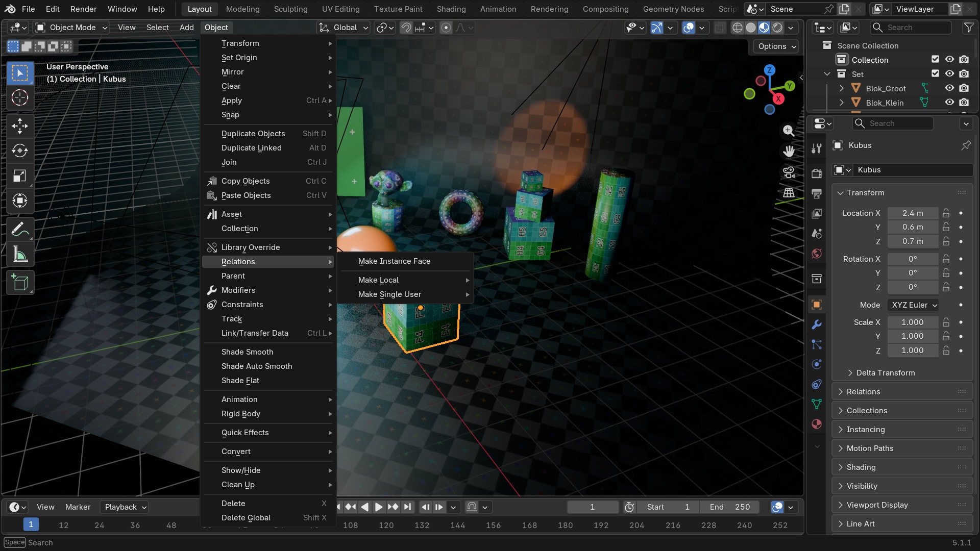Select the Measure tool
Screen dimensions: 980x551
point(20,254)
